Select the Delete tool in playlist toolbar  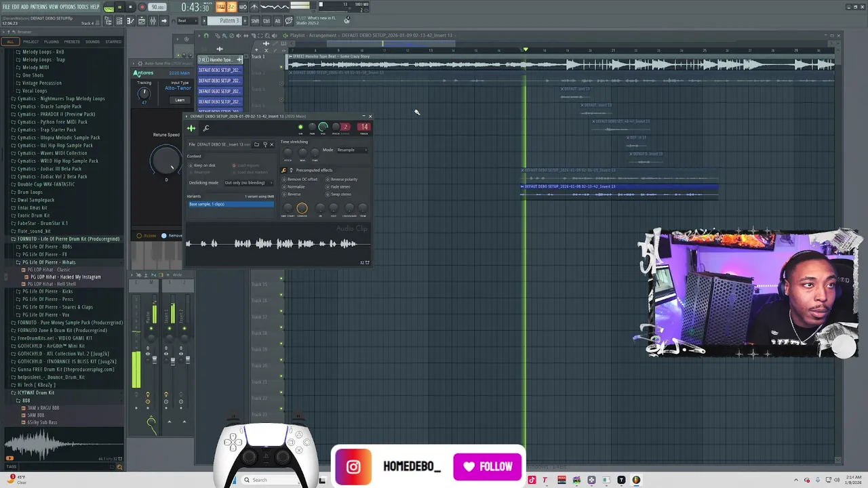[231, 35]
